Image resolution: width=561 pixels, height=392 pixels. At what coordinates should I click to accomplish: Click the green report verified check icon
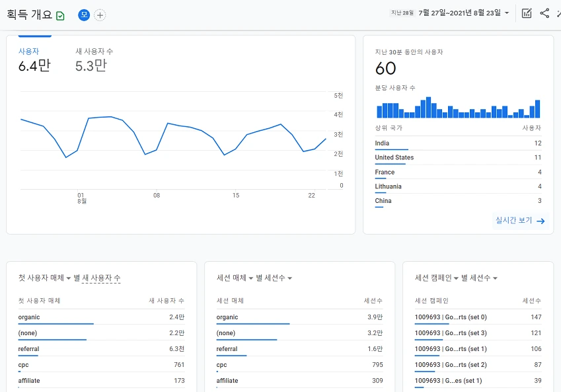coord(61,16)
